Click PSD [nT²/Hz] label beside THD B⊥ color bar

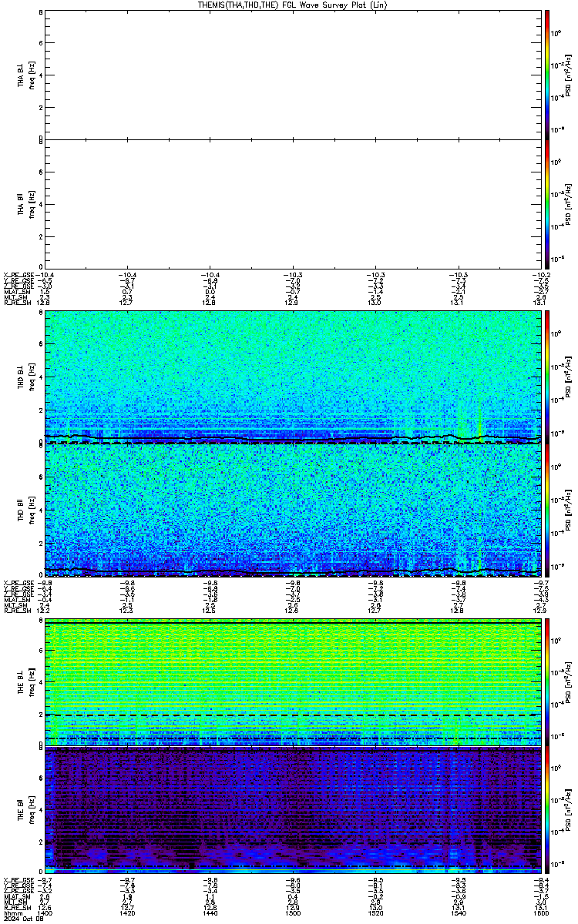[x=569, y=377]
